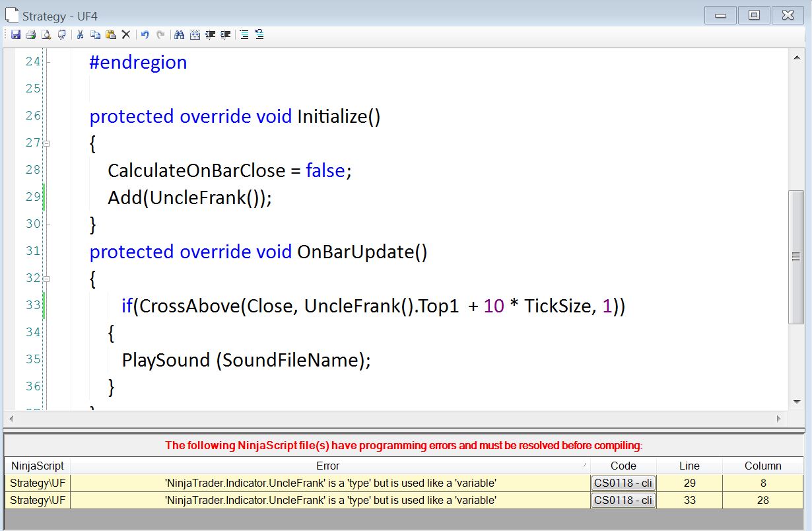Select the error message for line 33
Image resolution: width=812 pixels, height=531 pixels.
tap(330, 501)
